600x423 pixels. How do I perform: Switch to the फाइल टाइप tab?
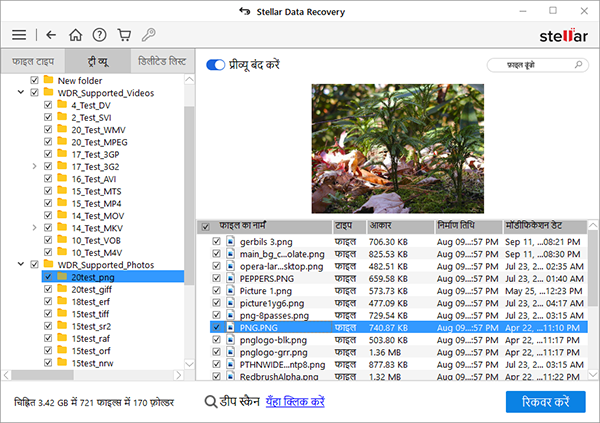point(33,61)
